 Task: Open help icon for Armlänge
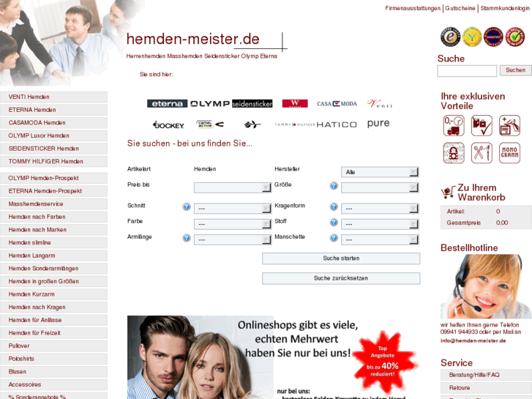[x=187, y=238]
